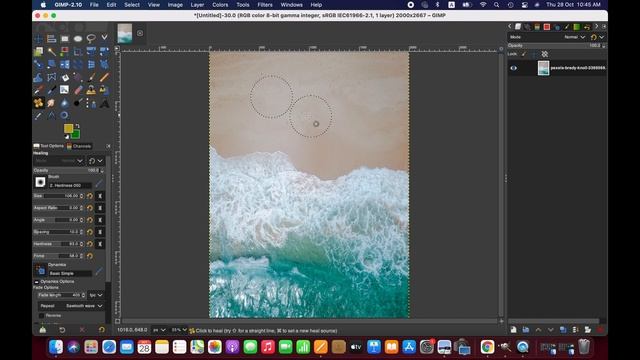Viewport: 640px width, 360px height.
Task: Open the Select menu
Action: pos(132,5)
